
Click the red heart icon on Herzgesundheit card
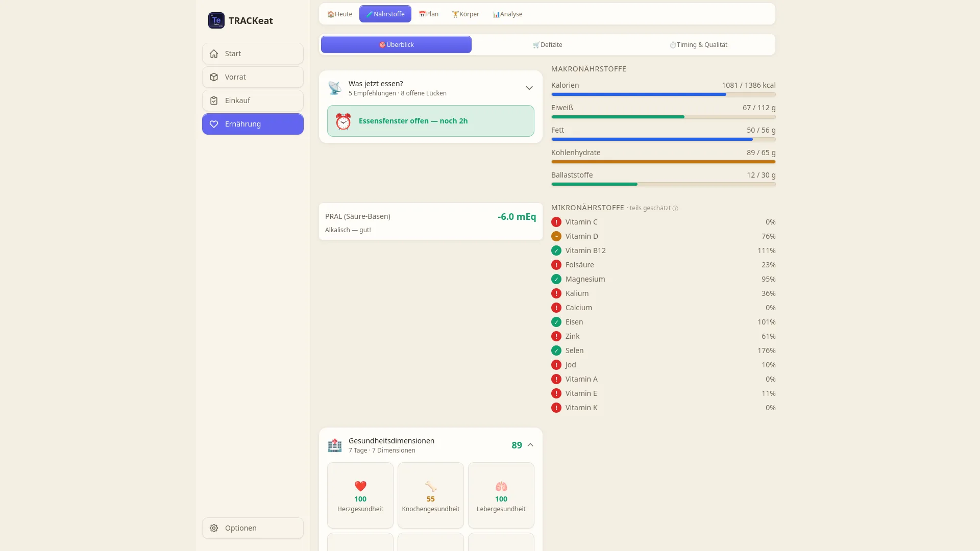(360, 486)
